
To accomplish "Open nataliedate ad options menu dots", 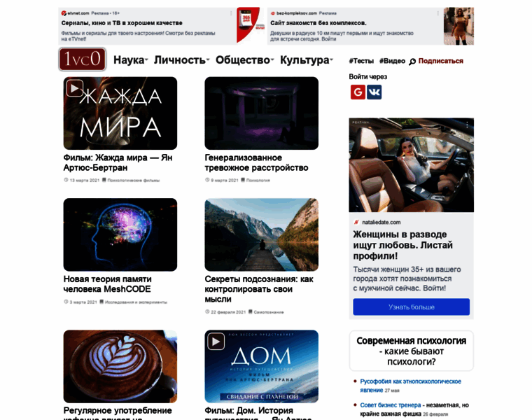I will 467,125.
